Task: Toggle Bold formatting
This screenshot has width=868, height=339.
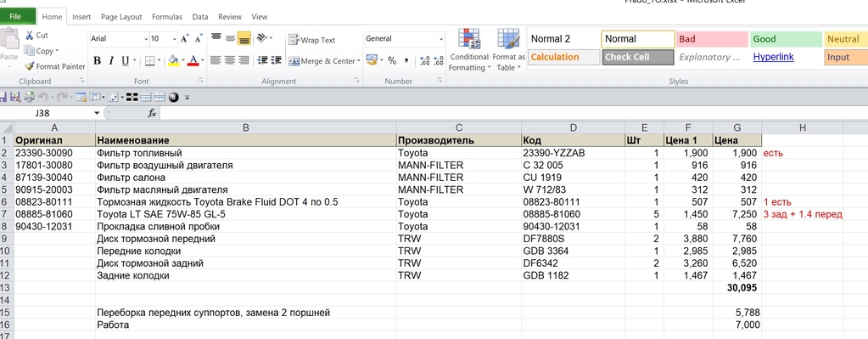Action: click(97, 60)
